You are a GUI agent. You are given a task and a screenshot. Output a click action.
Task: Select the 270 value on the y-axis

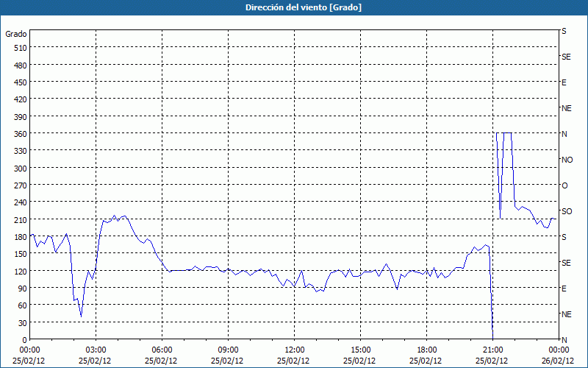tap(21, 185)
